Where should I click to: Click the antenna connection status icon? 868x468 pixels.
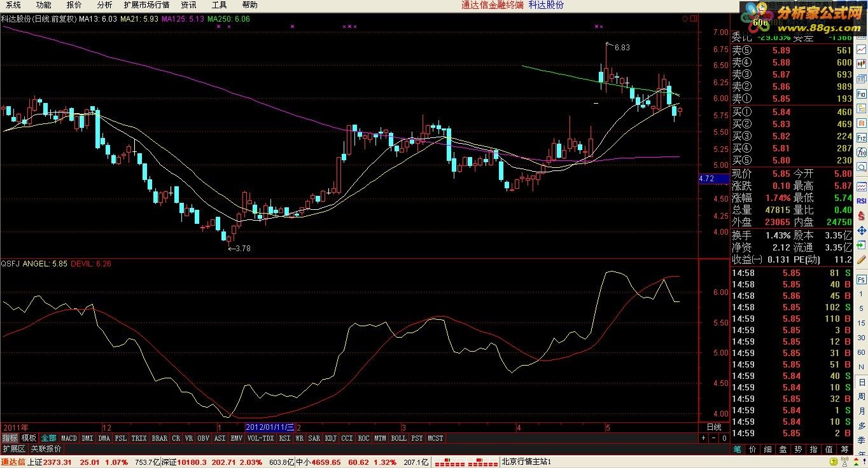[x=844, y=462]
